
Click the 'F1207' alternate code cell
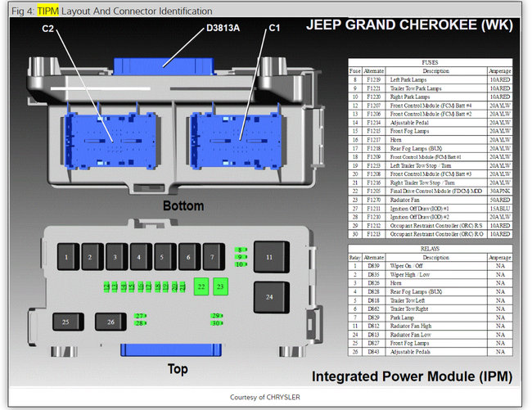point(373,106)
